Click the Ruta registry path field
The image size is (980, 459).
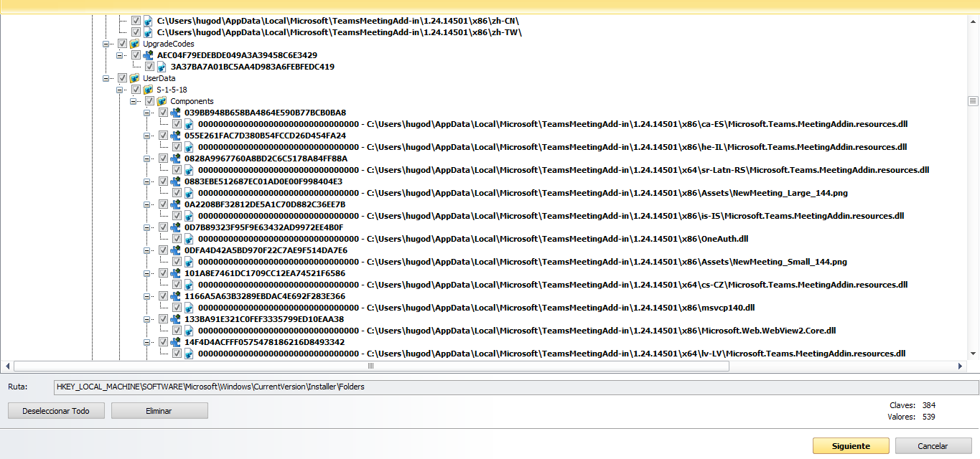515,387
